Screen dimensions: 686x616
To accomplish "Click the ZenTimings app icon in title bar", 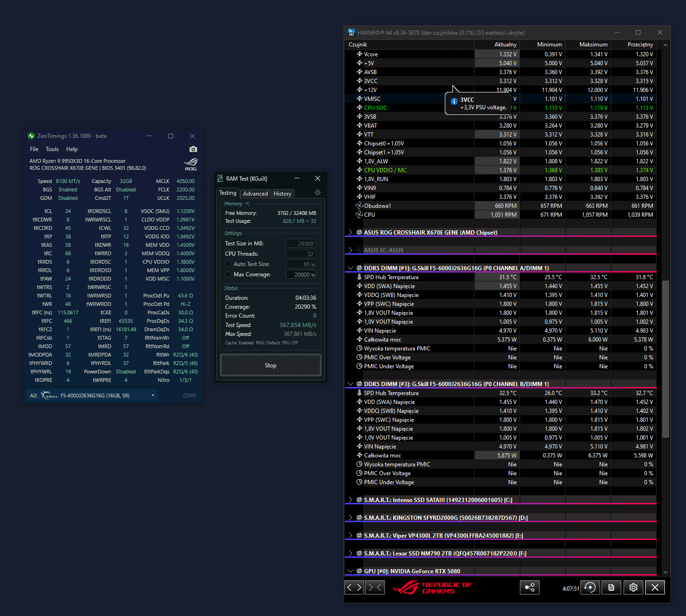I will coord(31,136).
